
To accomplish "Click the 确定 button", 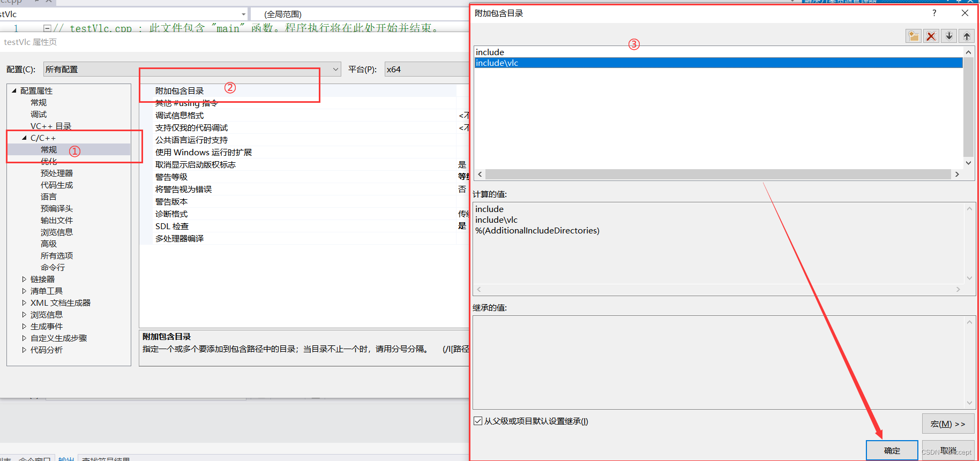I will [x=892, y=450].
